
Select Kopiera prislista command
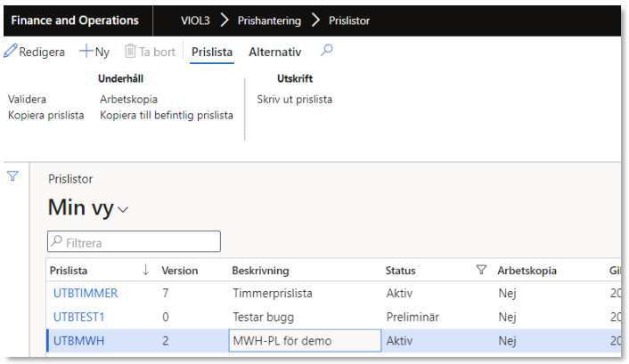pos(45,115)
